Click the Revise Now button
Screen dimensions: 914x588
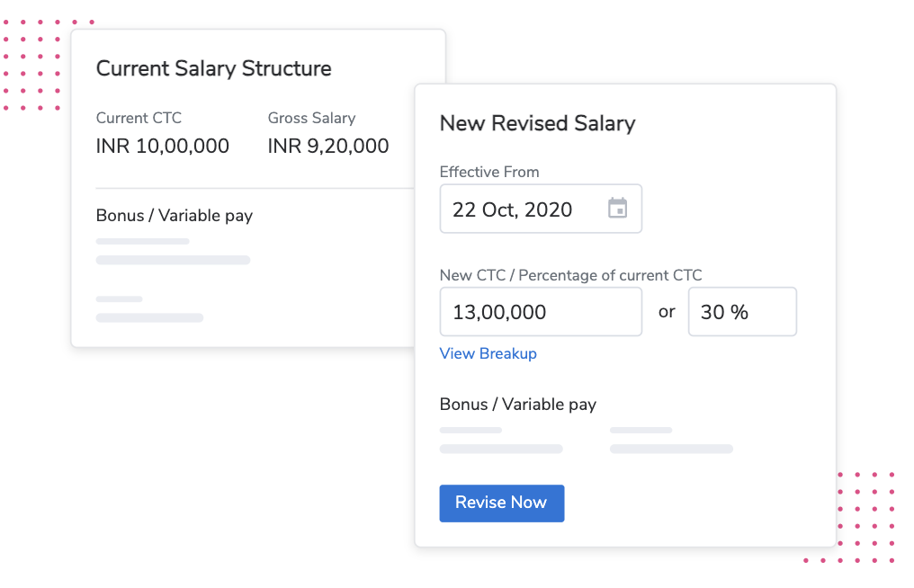[501, 503]
